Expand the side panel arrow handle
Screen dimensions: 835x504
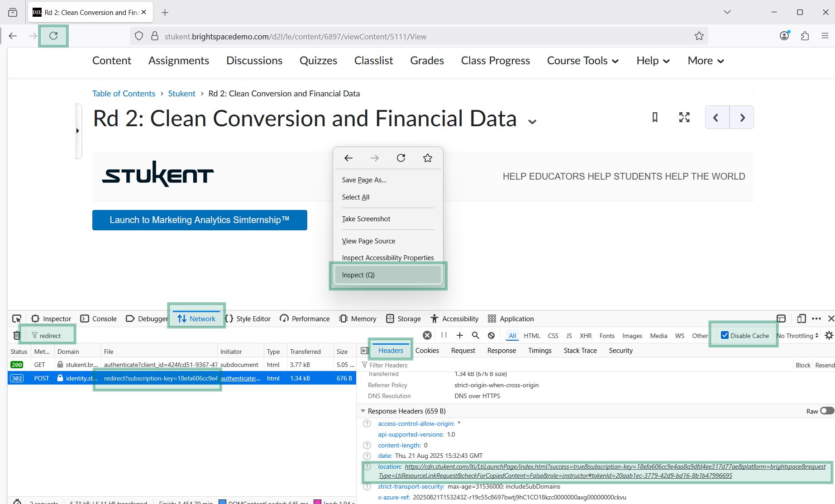pyautogui.click(x=78, y=131)
